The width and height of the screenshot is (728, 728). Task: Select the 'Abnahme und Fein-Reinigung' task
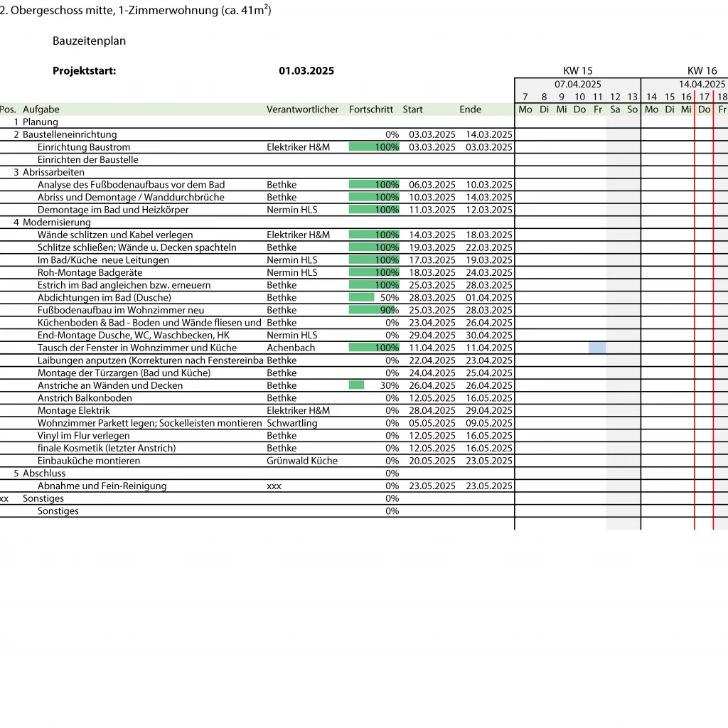pos(102,486)
